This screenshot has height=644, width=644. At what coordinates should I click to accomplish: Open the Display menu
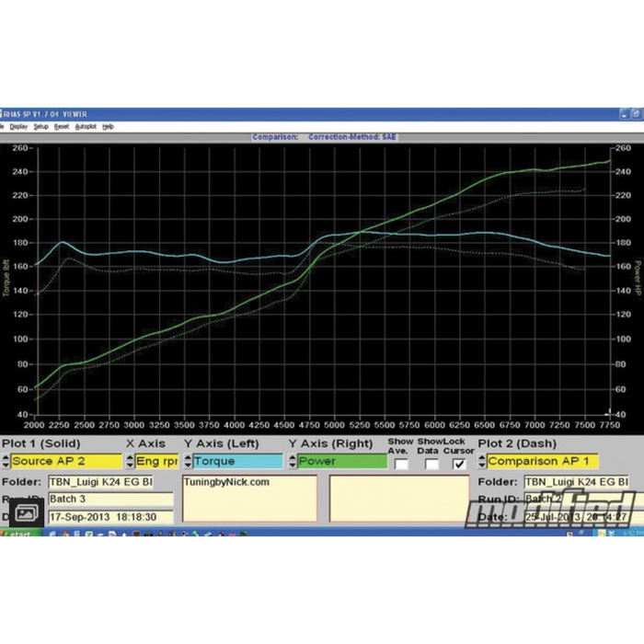click(x=18, y=126)
